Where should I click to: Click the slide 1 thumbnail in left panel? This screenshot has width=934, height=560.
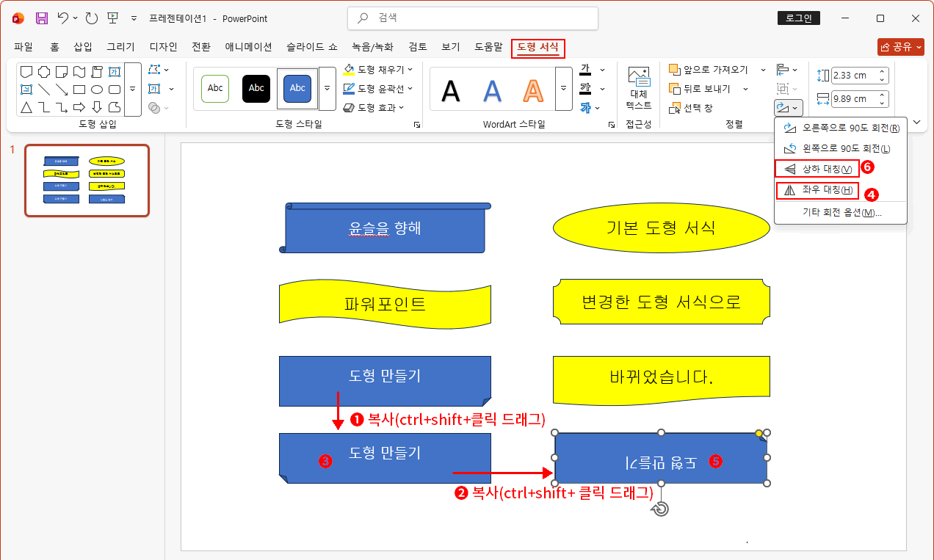(86, 181)
